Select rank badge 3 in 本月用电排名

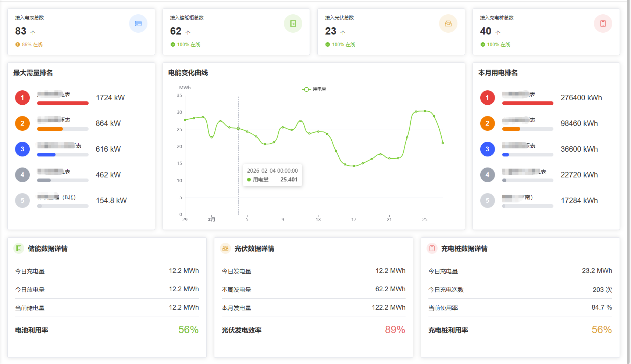point(487,149)
